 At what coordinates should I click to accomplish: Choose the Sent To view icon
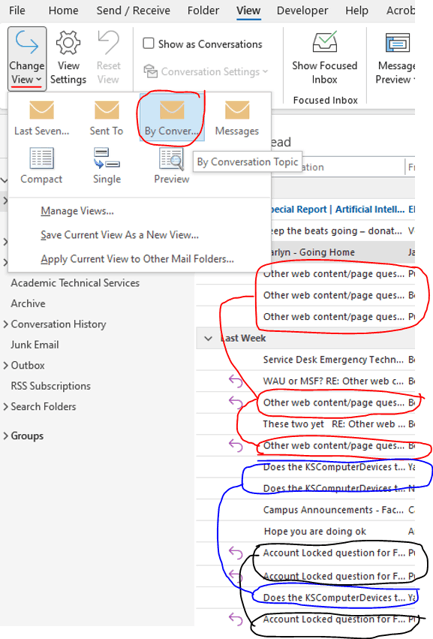coord(107,110)
